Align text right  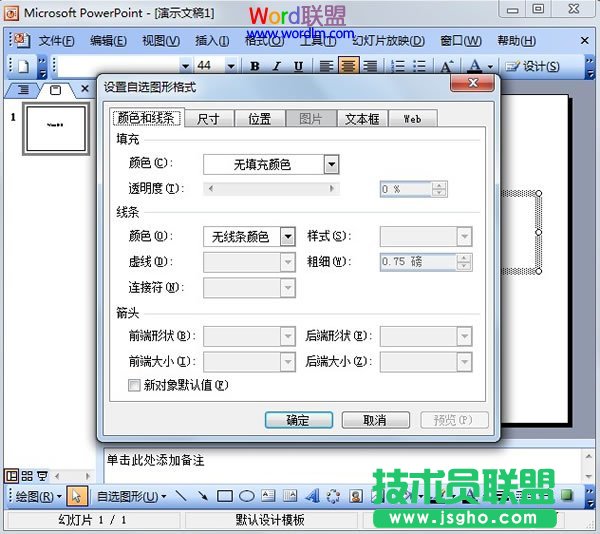pyautogui.click(x=370, y=66)
